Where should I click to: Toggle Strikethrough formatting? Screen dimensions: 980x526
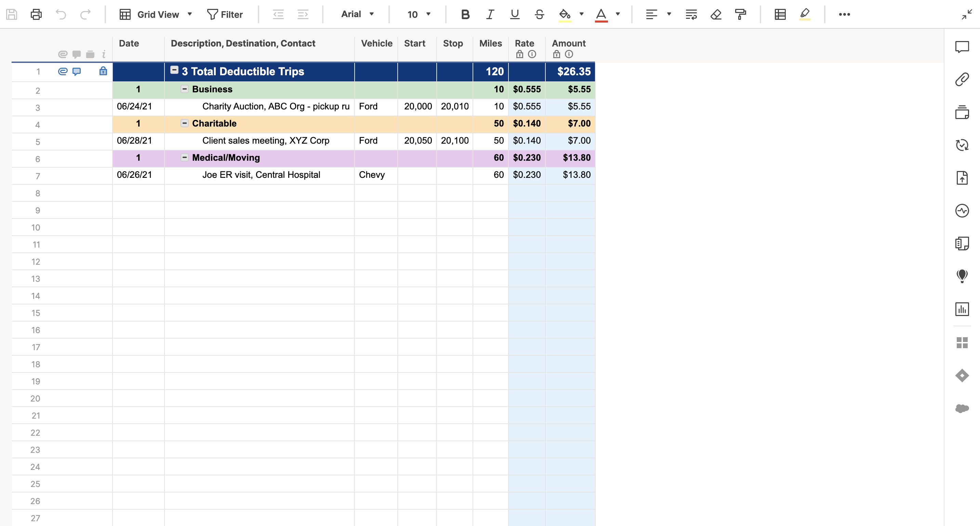point(539,14)
